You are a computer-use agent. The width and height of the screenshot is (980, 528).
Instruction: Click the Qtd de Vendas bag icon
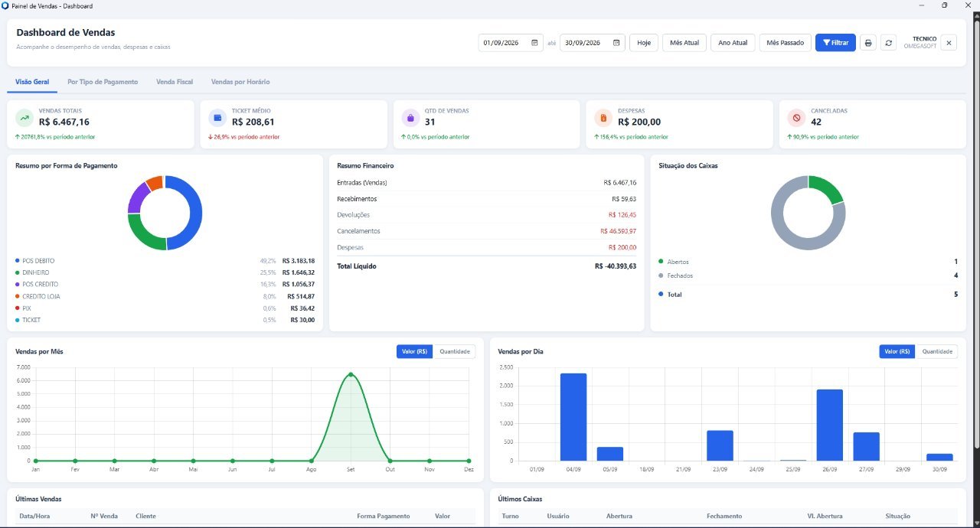click(411, 118)
